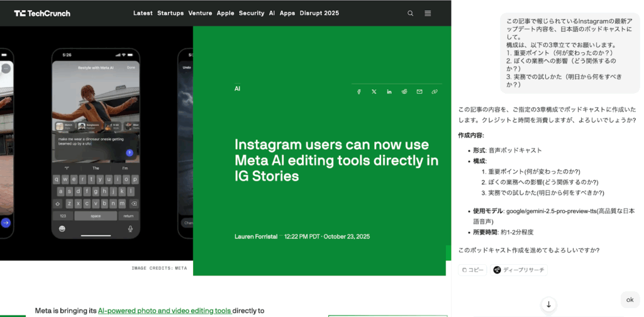The width and height of the screenshot is (644, 317).
Task: Share the article on Reddit
Action: (404, 92)
